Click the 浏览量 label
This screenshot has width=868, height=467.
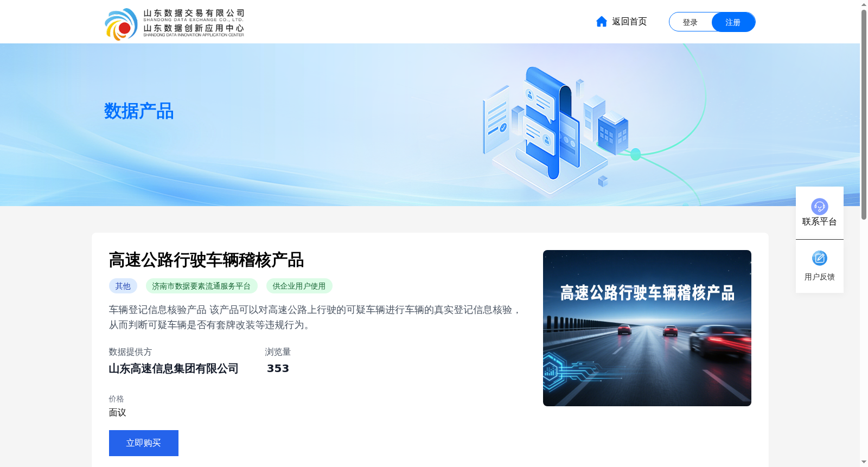click(278, 352)
